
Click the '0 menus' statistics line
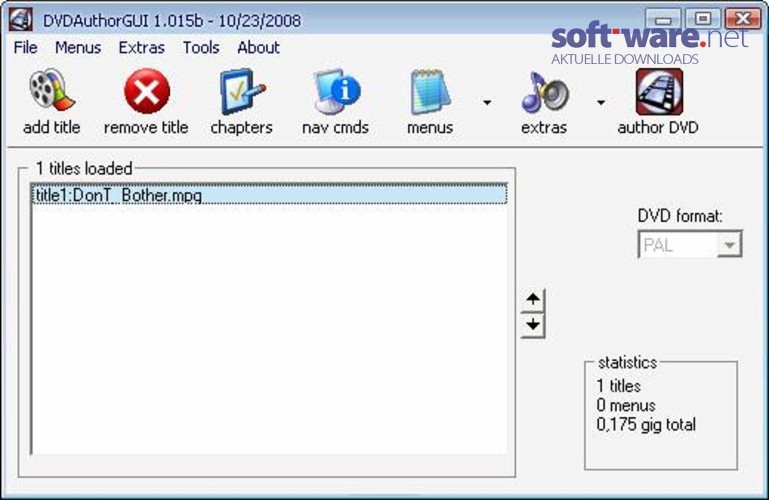tap(626, 405)
